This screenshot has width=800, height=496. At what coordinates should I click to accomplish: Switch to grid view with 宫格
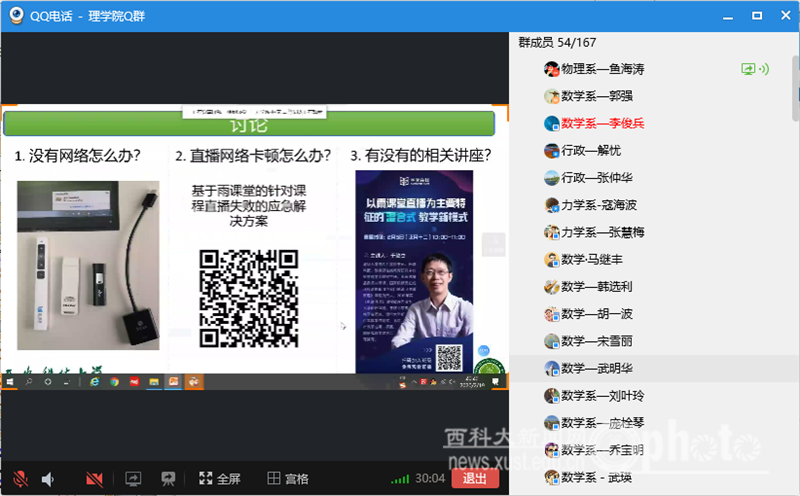pos(288,479)
